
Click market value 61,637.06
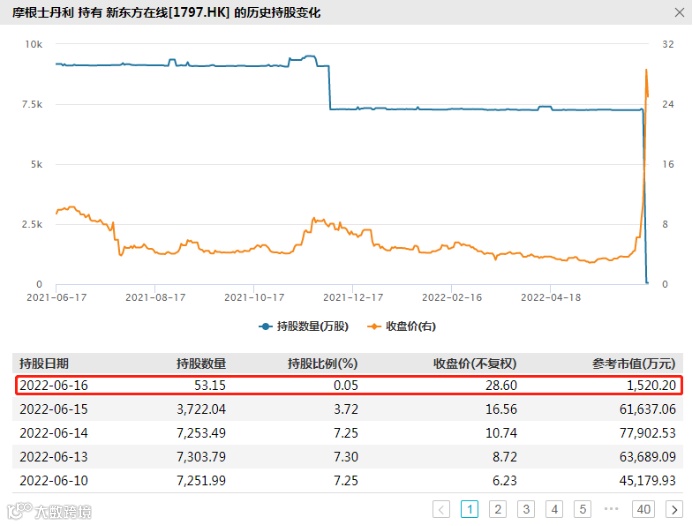tap(647, 409)
